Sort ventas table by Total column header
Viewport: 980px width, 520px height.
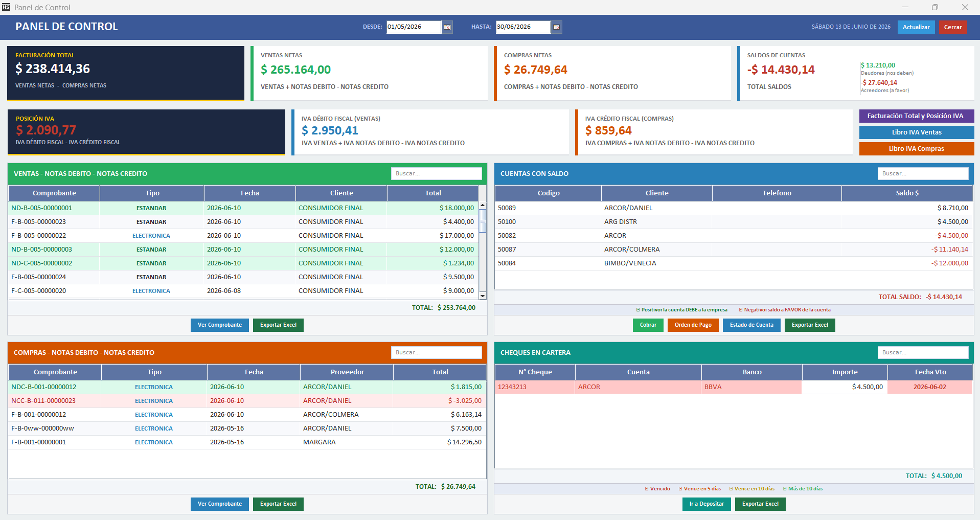pyautogui.click(x=433, y=193)
